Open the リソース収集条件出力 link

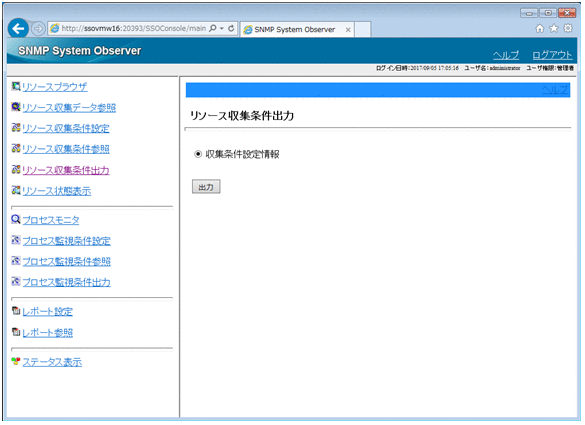coord(66,171)
